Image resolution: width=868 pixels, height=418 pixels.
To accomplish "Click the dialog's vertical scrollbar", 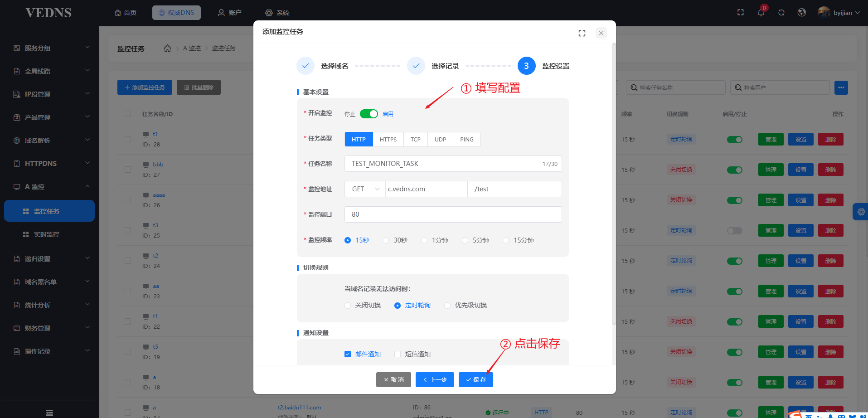I will pos(614,184).
